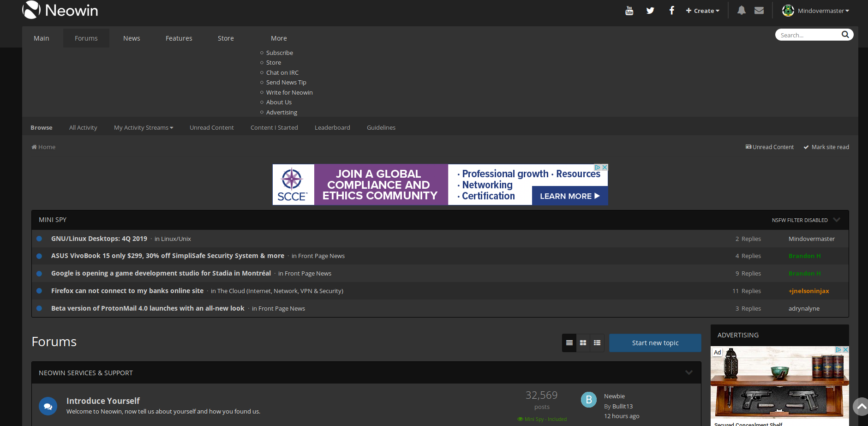Screen dimensions: 868x426
Task: Open Unread Content in browse bar
Action: point(212,127)
